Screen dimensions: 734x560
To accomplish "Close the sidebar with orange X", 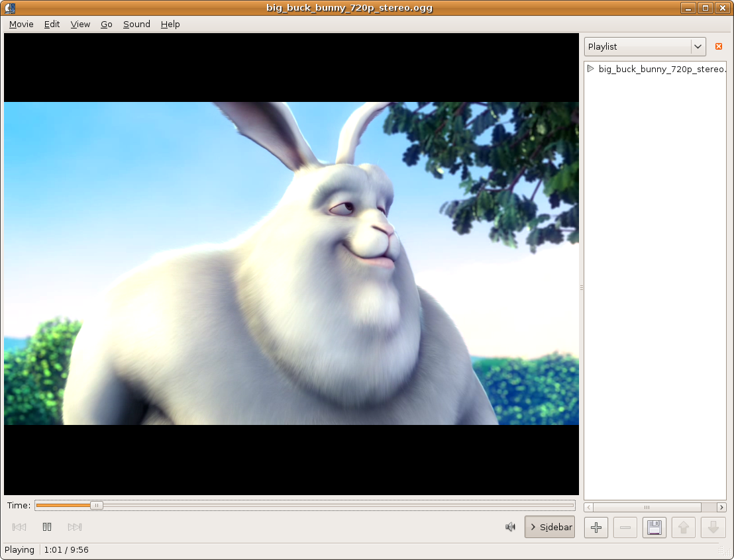I will tap(719, 46).
